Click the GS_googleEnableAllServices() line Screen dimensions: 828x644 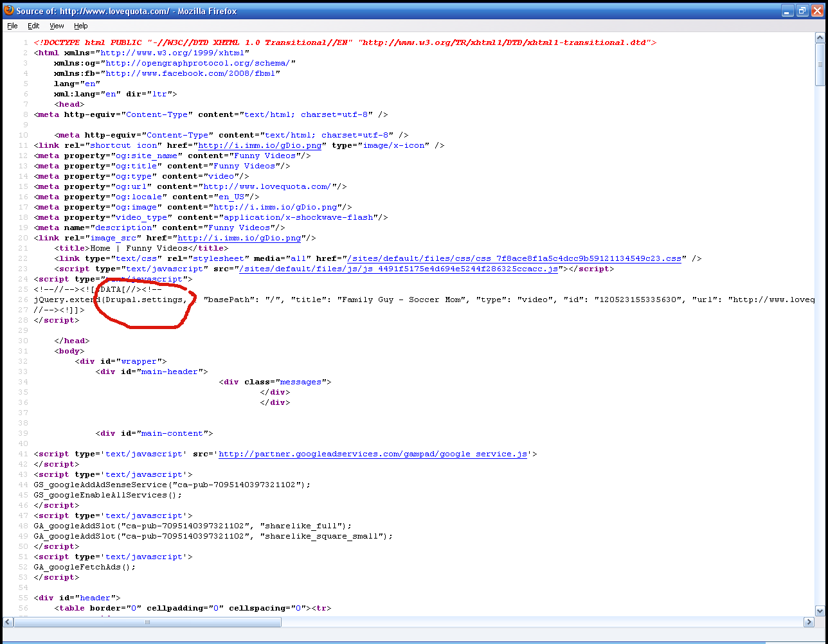click(x=108, y=495)
